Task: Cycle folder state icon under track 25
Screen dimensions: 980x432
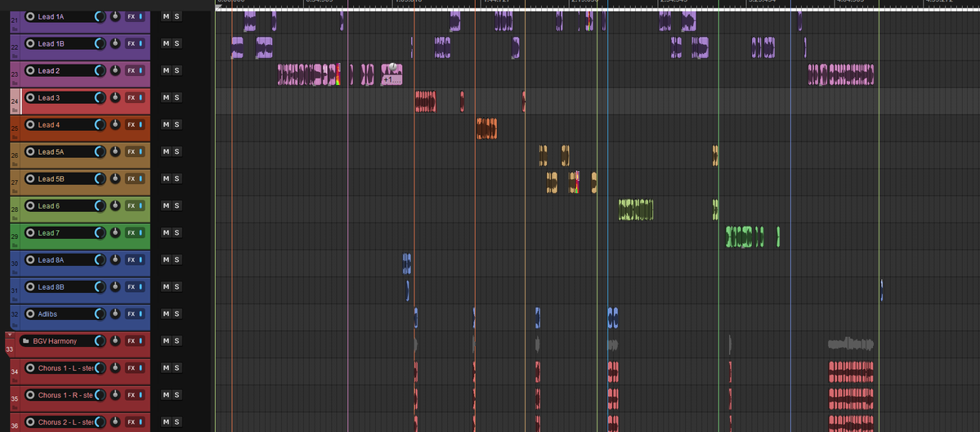Action: point(15,136)
